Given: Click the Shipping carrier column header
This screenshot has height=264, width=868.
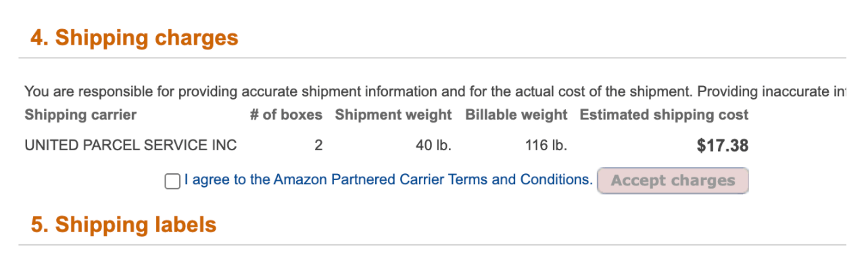Looking at the screenshot, I should [80, 115].
